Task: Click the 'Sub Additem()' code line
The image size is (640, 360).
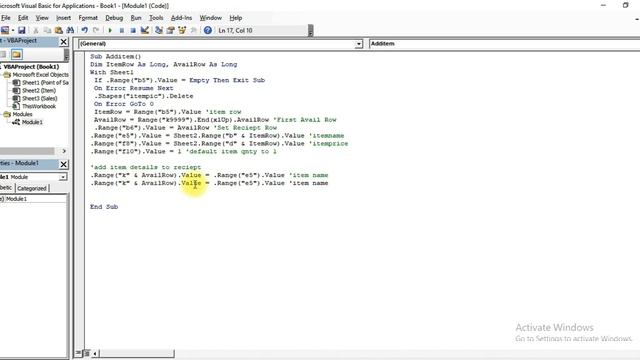Action: (x=116, y=56)
